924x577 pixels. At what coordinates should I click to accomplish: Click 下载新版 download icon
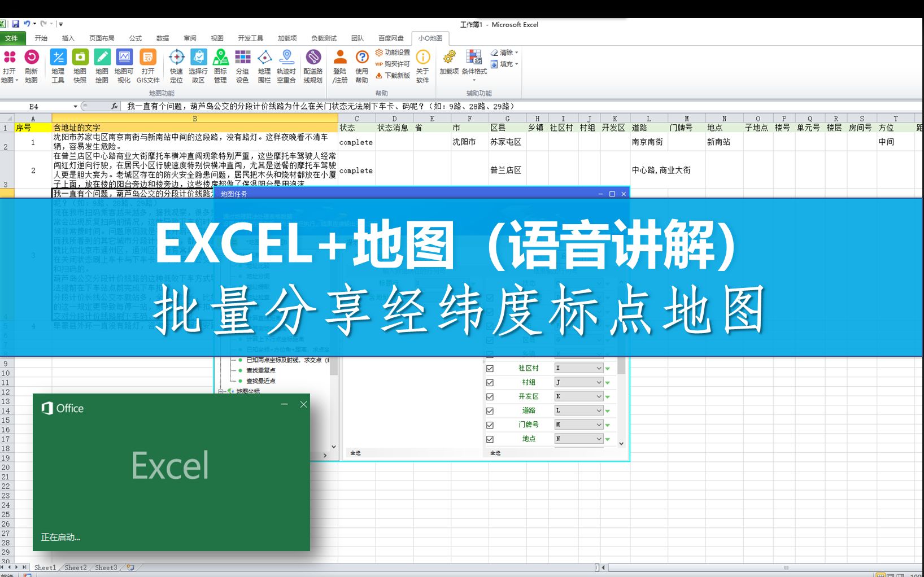393,75
